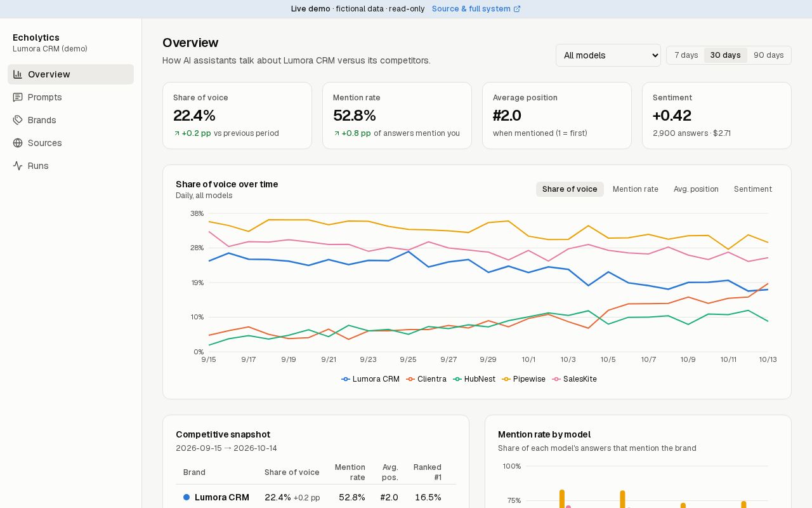Click the Echolytics title in the sidebar
This screenshot has height=508, width=812.
36,37
